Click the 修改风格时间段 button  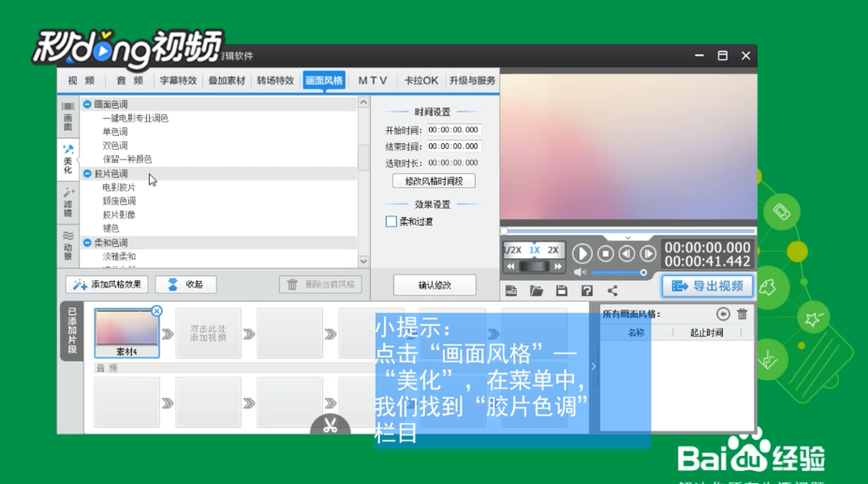[434, 181]
